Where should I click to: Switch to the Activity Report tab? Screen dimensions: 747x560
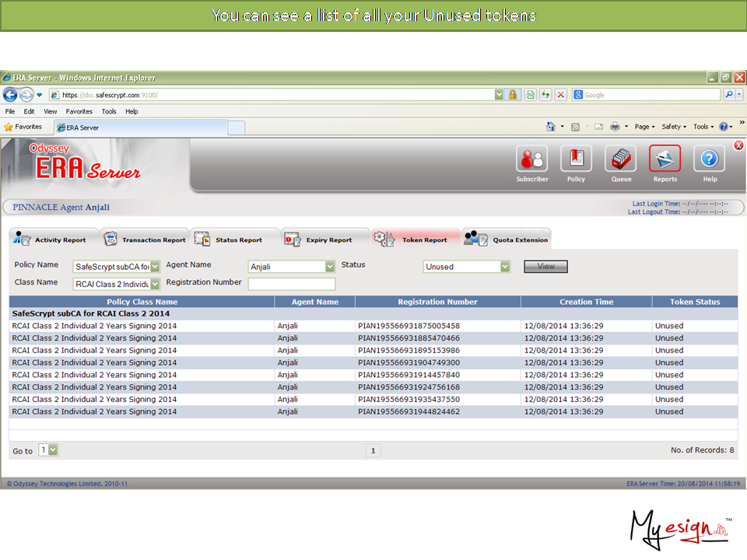54,240
